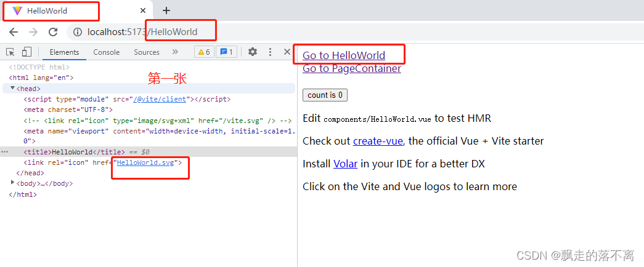This screenshot has height=267, width=644.
Task: Click the 1 issue message badge
Action: (226, 52)
